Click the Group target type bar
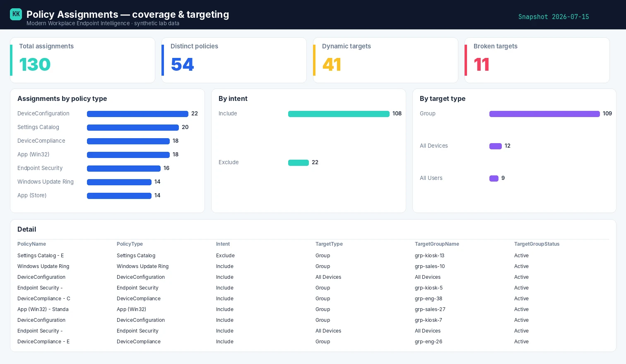626x364 pixels. [x=544, y=114]
